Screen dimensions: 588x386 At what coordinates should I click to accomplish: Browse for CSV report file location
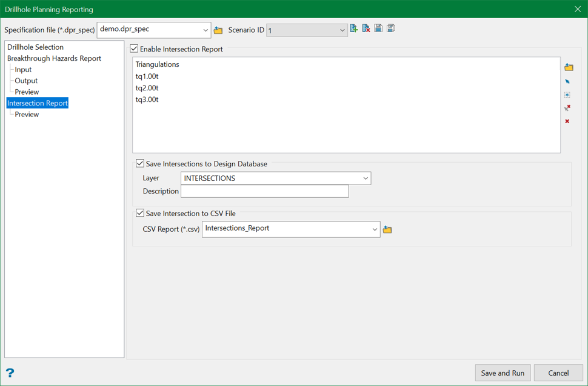click(x=387, y=229)
